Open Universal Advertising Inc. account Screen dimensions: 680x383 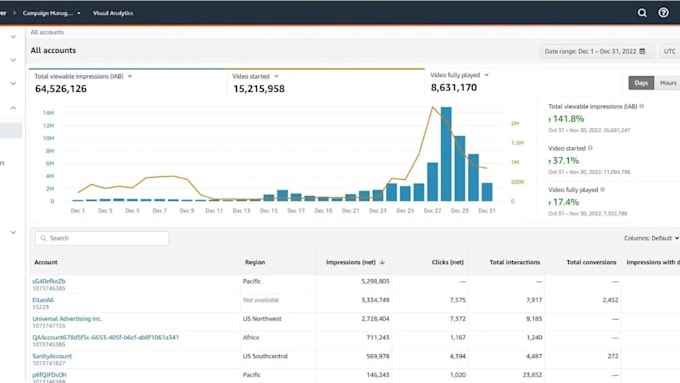tap(67, 318)
